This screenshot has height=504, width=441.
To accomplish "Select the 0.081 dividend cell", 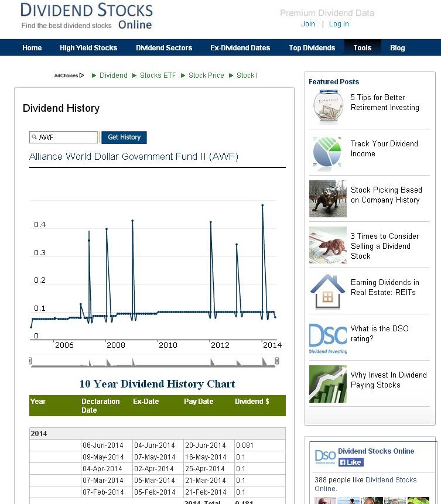I will click(259, 445).
